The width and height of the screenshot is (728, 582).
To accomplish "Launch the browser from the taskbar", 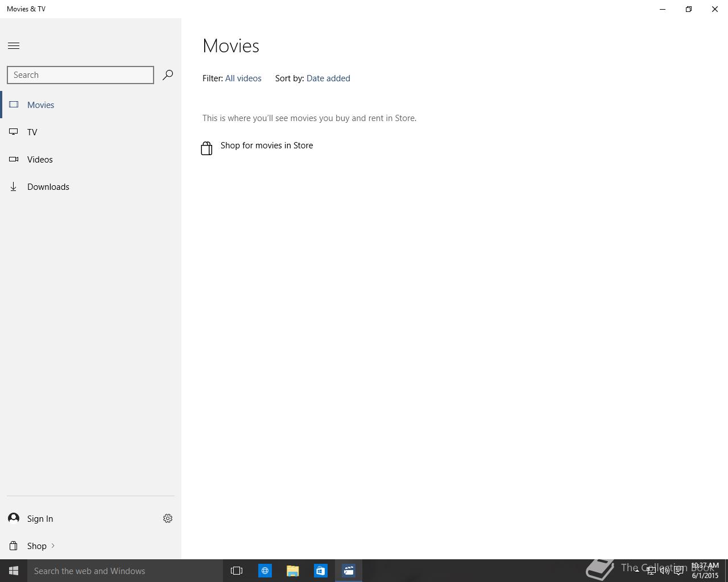I will tap(265, 571).
